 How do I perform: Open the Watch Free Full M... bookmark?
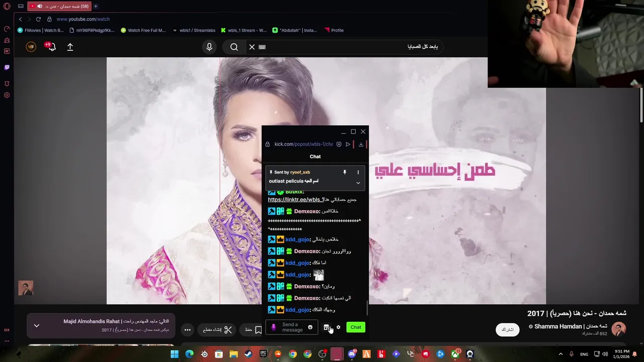[x=143, y=30]
